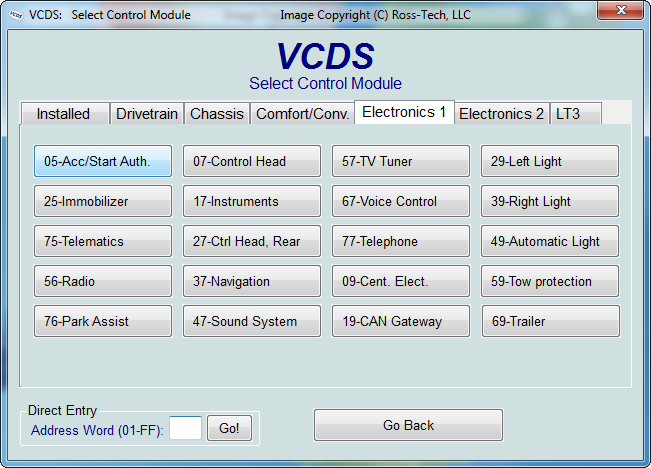Open the 75-Telematics module
The width and height of the screenshot is (651, 468).
103,241
